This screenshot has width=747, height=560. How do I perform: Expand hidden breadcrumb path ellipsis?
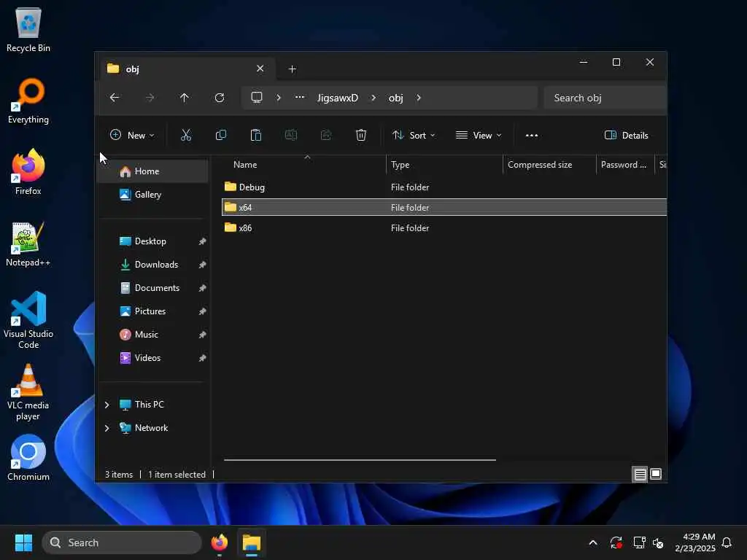(x=300, y=98)
